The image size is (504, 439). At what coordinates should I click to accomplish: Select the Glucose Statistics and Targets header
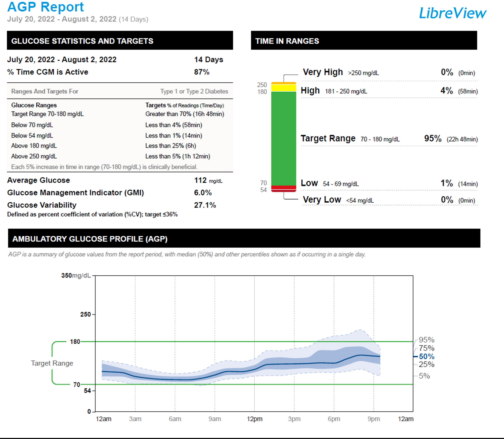click(120, 40)
